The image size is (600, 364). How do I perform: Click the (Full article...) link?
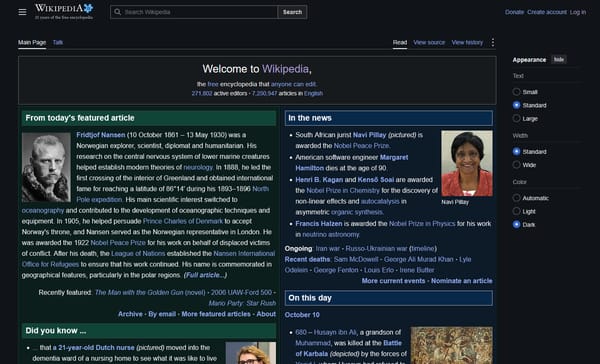(x=205, y=275)
